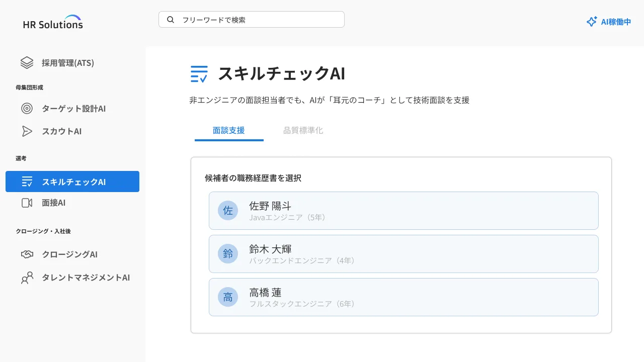Switch to the 面談支援 tab
This screenshot has width=644, height=362.
(x=229, y=131)
